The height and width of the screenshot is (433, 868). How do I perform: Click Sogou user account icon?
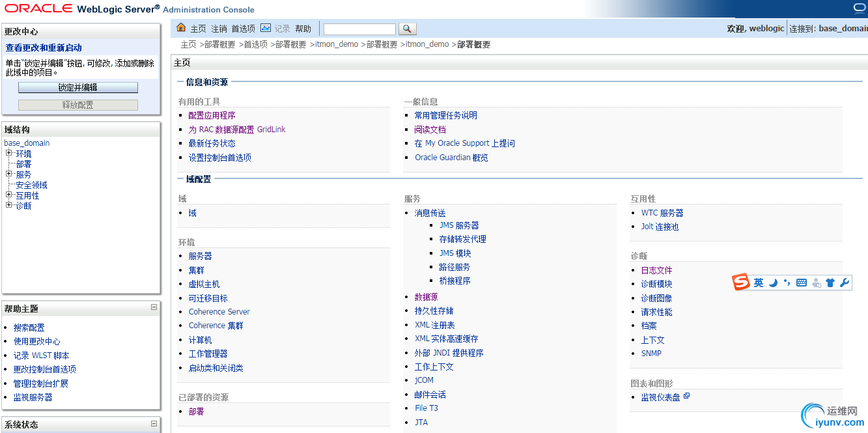pyautogui.click(x=816, y=283)
